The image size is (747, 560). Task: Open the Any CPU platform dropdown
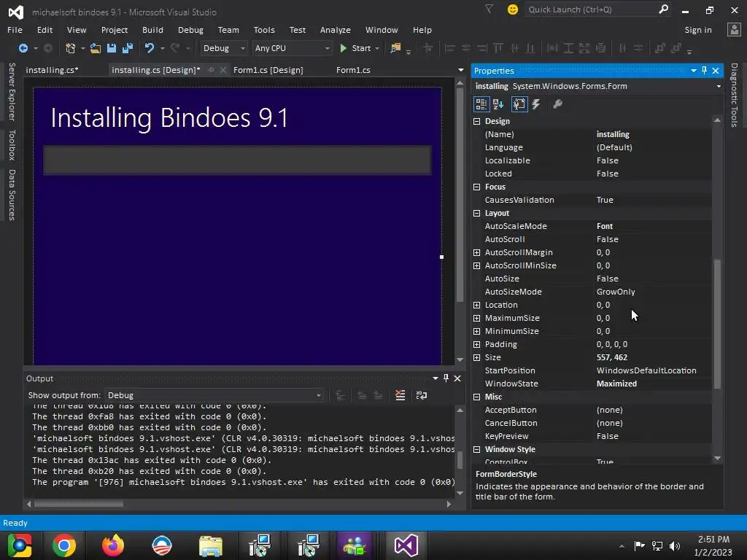tap(328, 48)
